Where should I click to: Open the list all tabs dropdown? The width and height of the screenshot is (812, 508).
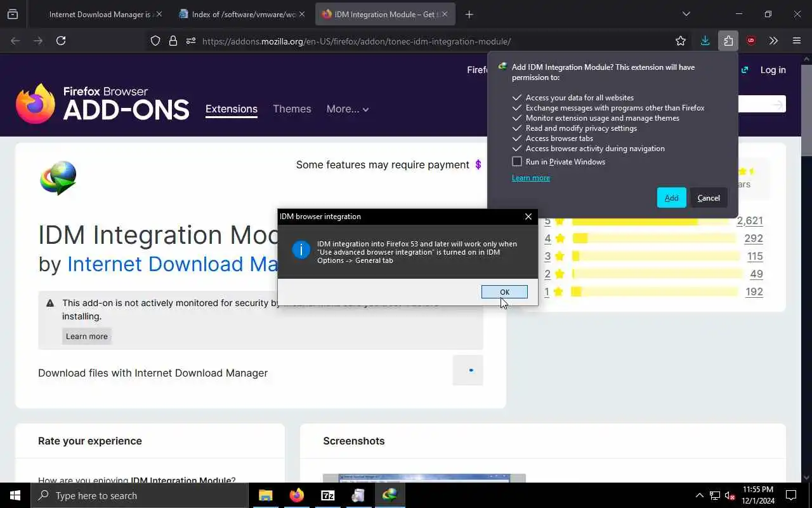(686, 14)
